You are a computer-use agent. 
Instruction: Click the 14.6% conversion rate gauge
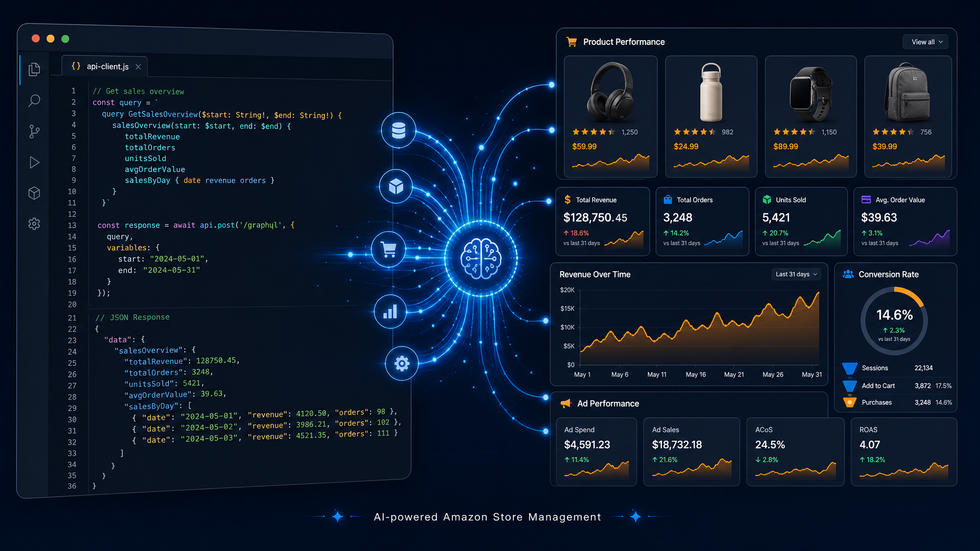[x=894, y=320]
